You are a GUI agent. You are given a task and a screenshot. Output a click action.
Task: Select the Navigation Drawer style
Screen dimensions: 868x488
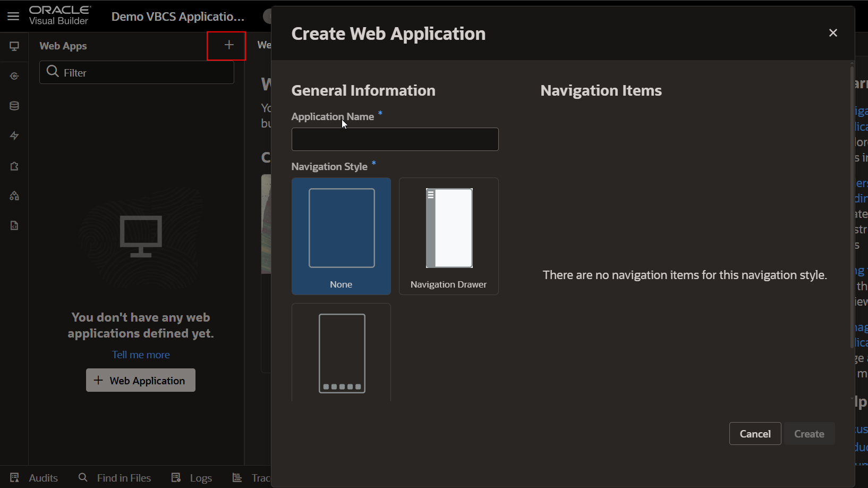[x=448, y=236]
